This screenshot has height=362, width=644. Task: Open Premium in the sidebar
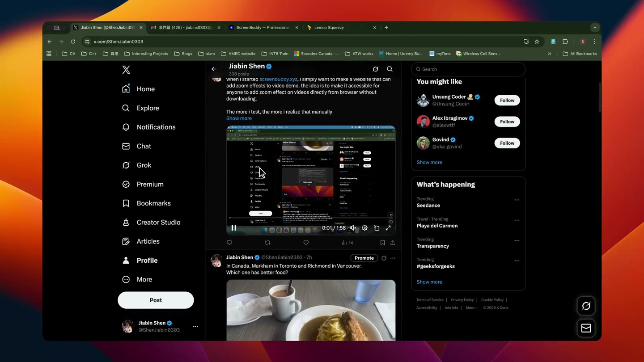pos(143,184)
